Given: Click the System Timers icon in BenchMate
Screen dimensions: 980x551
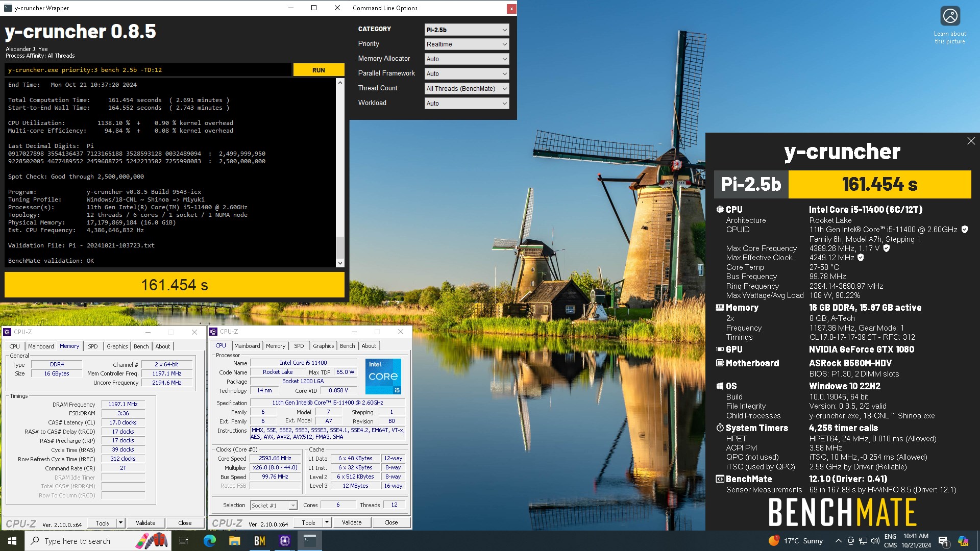Looking at the screenshot, I should pos(720,428).
